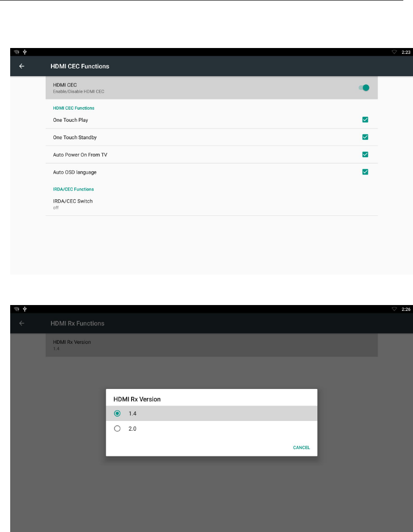This screenshot has width=413, height=532.
Task: Tap Wi-Fi status icon in top screenshot status bar
Action: [17, 52]
